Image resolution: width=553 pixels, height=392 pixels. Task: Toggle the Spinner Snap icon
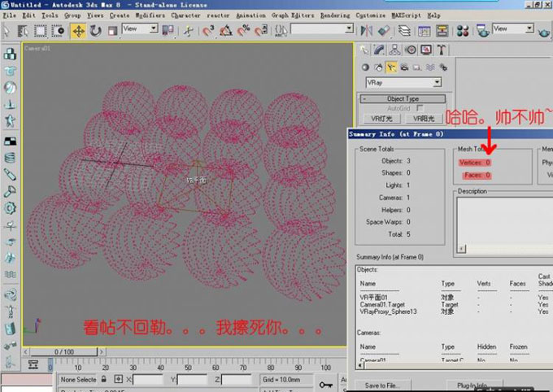(x=261, y=31)
